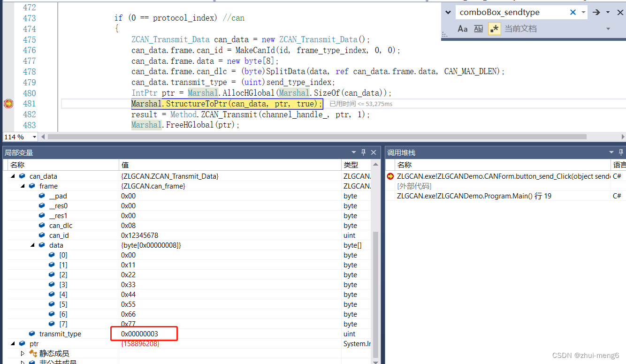
Task: Pin the 局部变量 panel
Action: pyautogui.click(x=363, y=152)
